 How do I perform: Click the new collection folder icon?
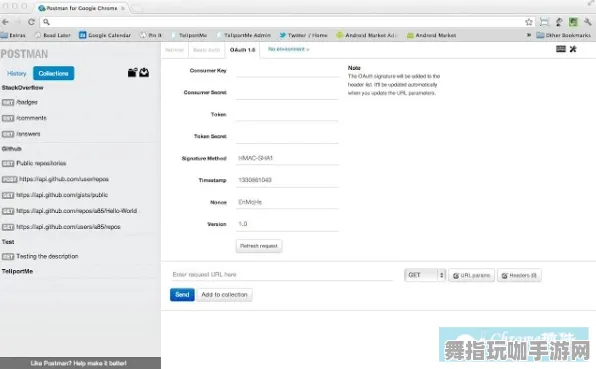(x=132, y=72)
